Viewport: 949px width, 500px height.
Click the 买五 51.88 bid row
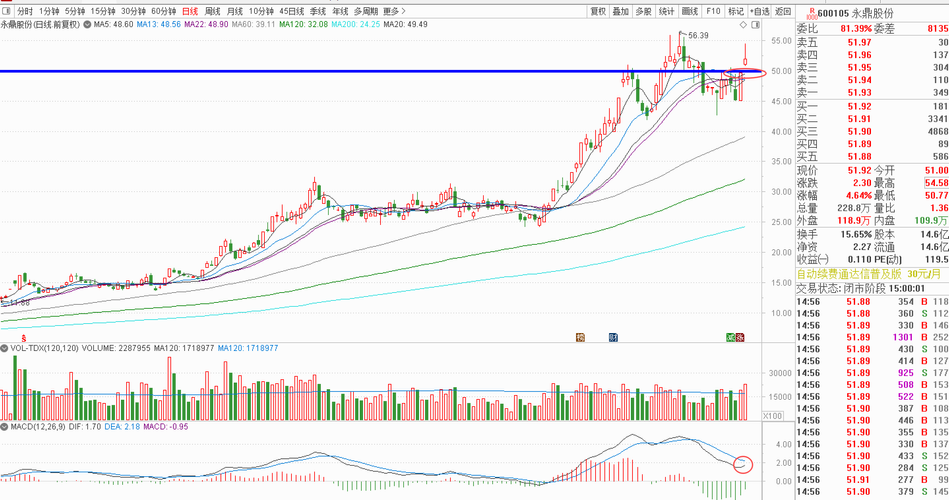[872, 157]
